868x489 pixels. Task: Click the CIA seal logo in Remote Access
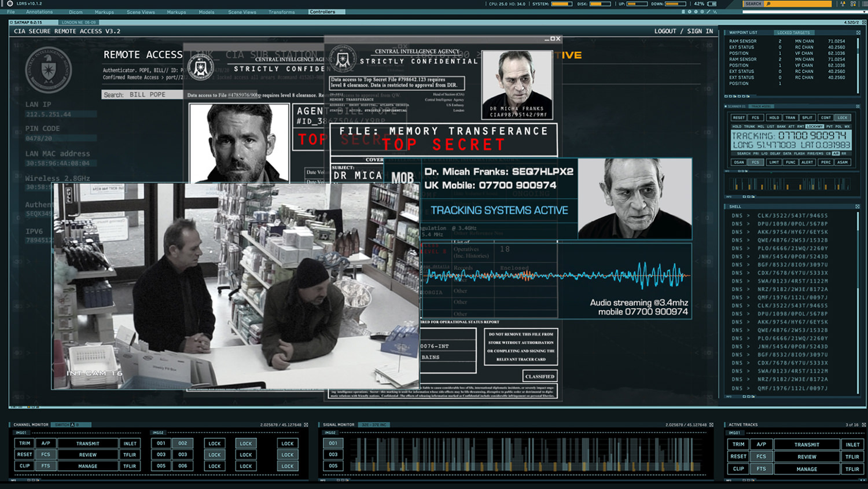[x=49, y=70]
